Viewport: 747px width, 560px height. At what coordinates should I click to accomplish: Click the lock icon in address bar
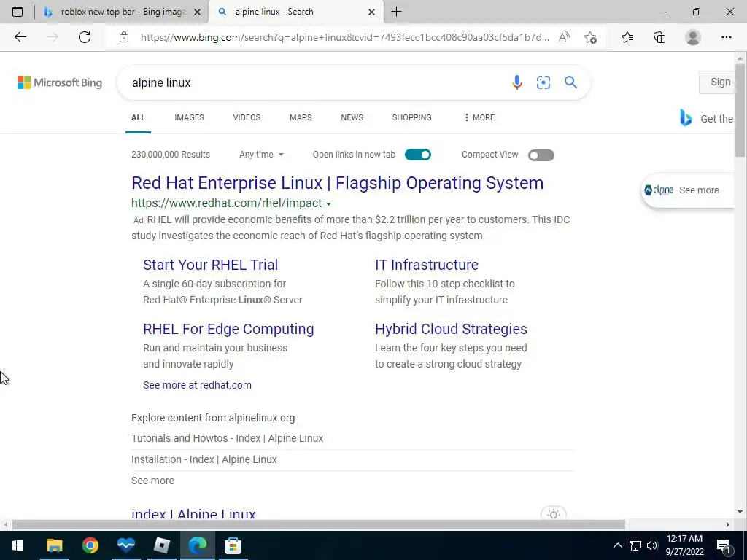[124, 37]
